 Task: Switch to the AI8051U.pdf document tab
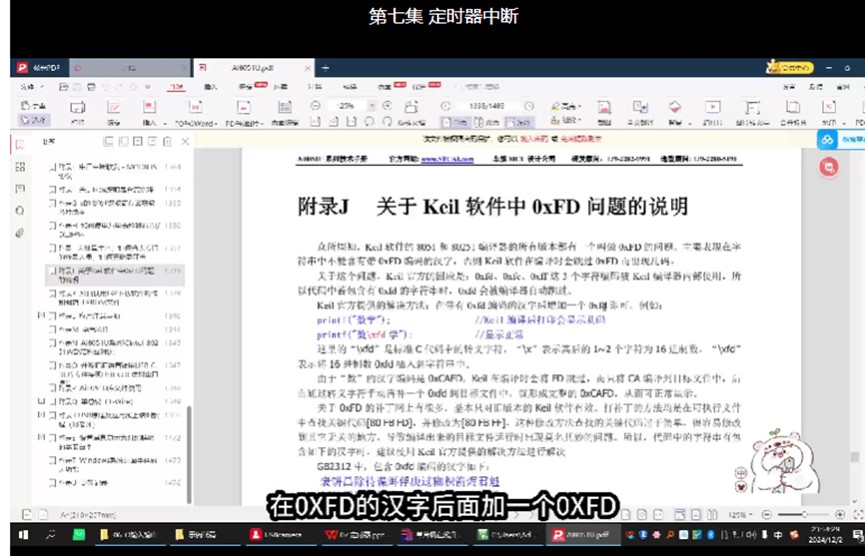(x=253, y=68)
